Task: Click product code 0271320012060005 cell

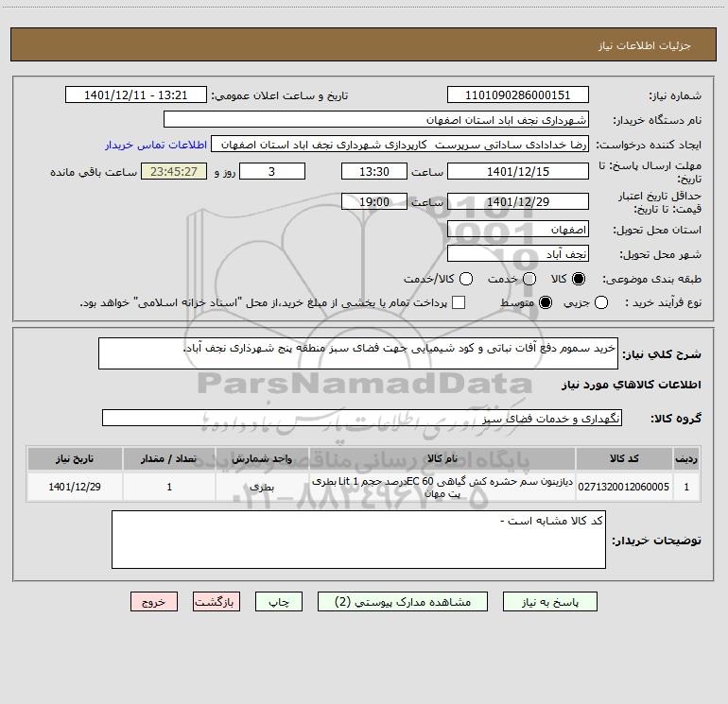Action: [x=624, y=487]
